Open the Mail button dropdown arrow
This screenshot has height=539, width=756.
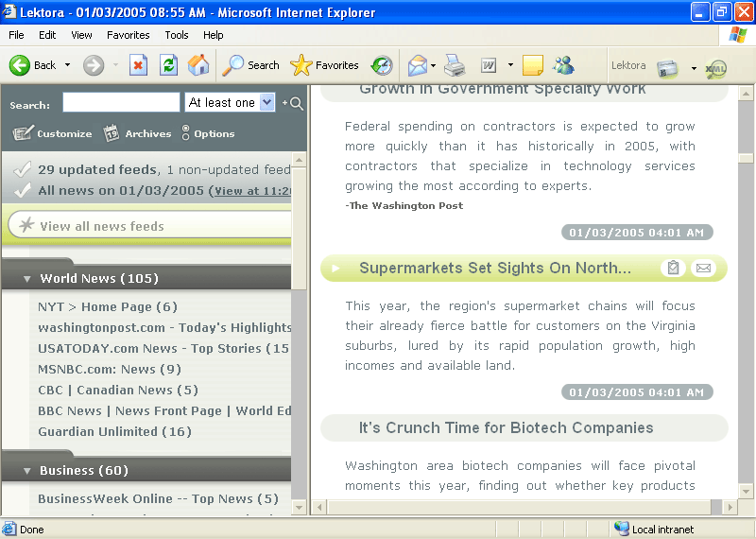point(434,65)
